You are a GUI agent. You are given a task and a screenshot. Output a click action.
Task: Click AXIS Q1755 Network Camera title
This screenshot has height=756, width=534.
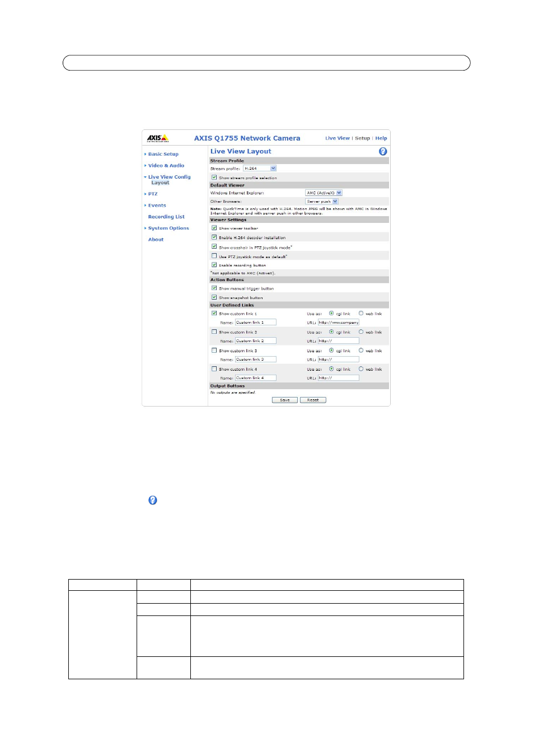point(247,138)
